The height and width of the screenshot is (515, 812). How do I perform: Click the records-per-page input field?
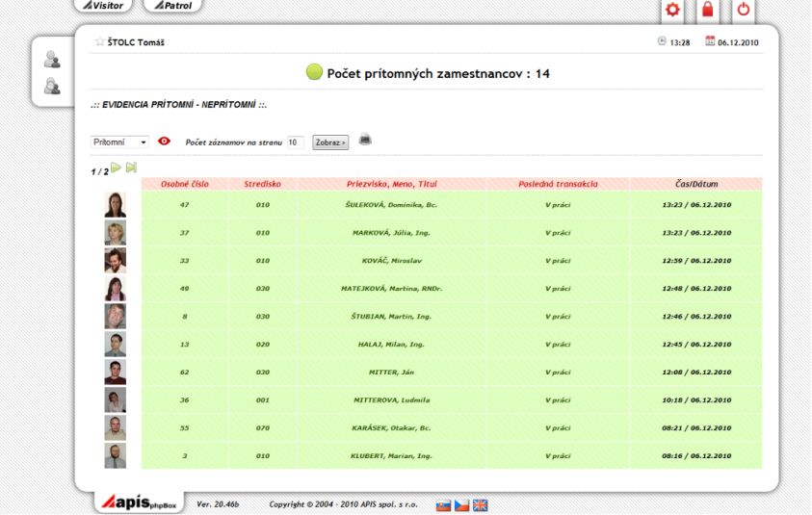click(x=295, y=142)
